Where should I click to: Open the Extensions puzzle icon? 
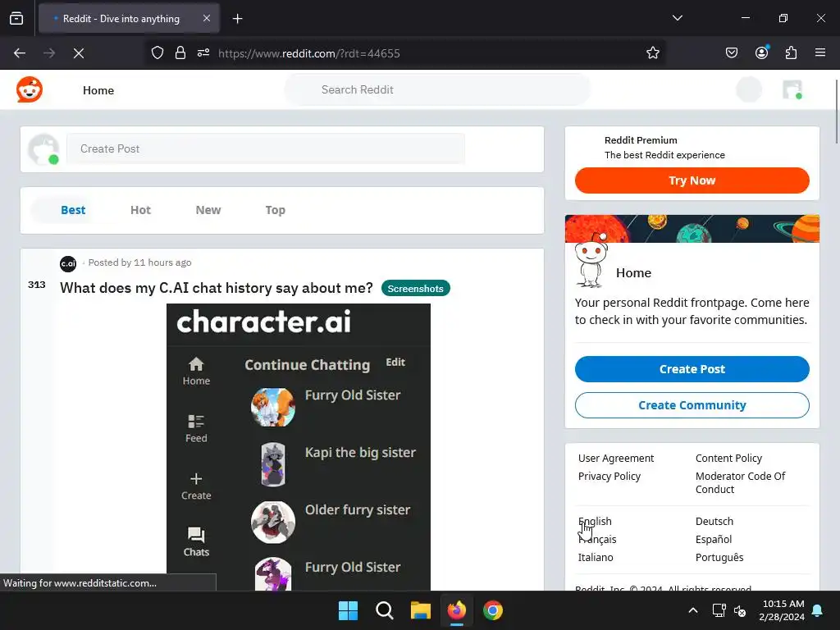pyautogui.click(x=791, y=53)
